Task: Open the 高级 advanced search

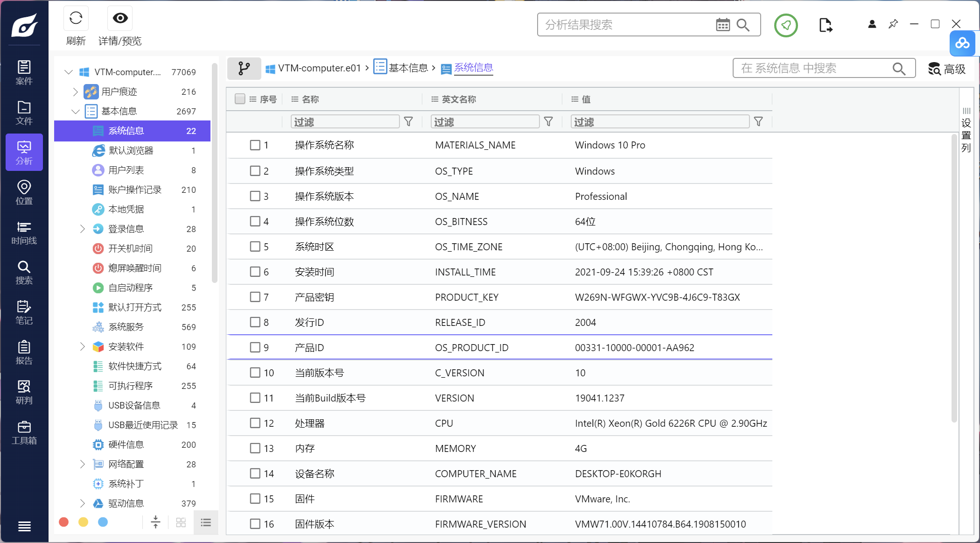Action: coord(946,69)
